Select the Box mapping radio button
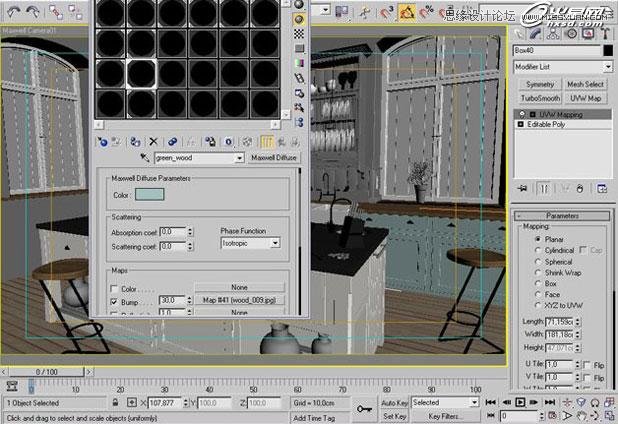618x424 pixels. (536, 283)
